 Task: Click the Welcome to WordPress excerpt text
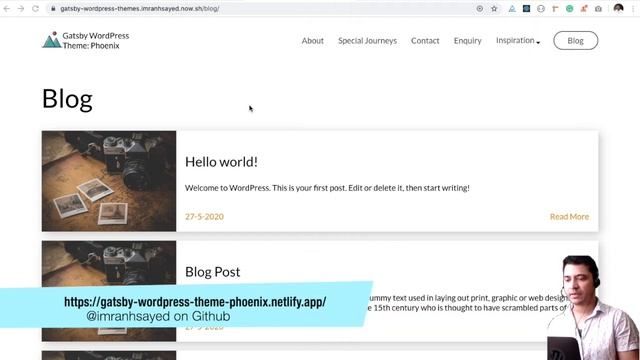pos(327,188)
